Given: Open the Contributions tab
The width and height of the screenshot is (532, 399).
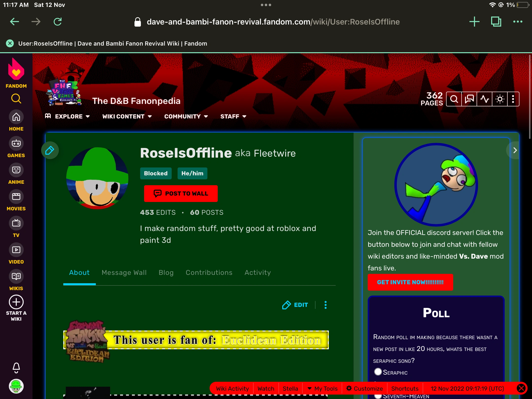Looking at the screenshot, I should click(209, 272).
